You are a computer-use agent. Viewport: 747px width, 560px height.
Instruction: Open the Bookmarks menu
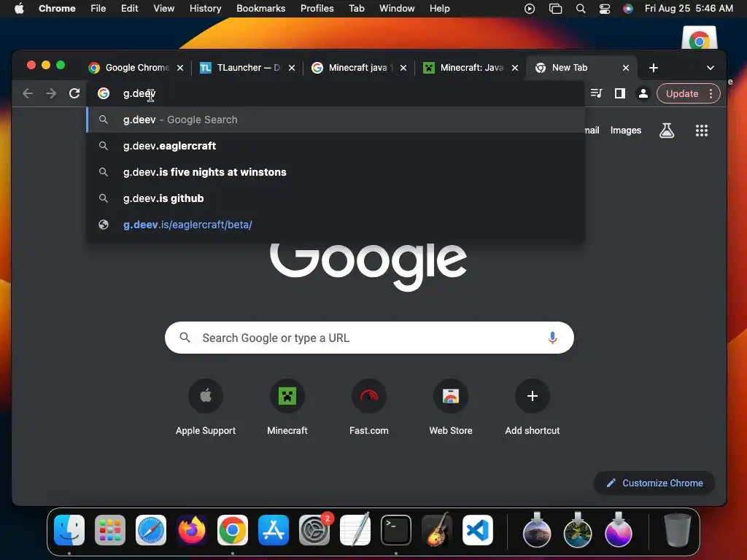(x=260, y=9)
